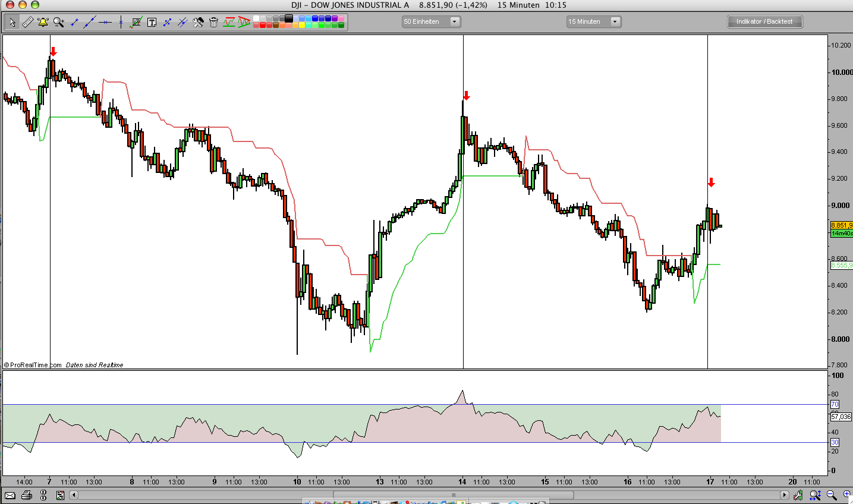Image resolution: width=853 pixels, height=504 pixels.
Task: Open the 15 Minuten timeframe dropdown
Action: pyautogui.click(x=593, y=21)
